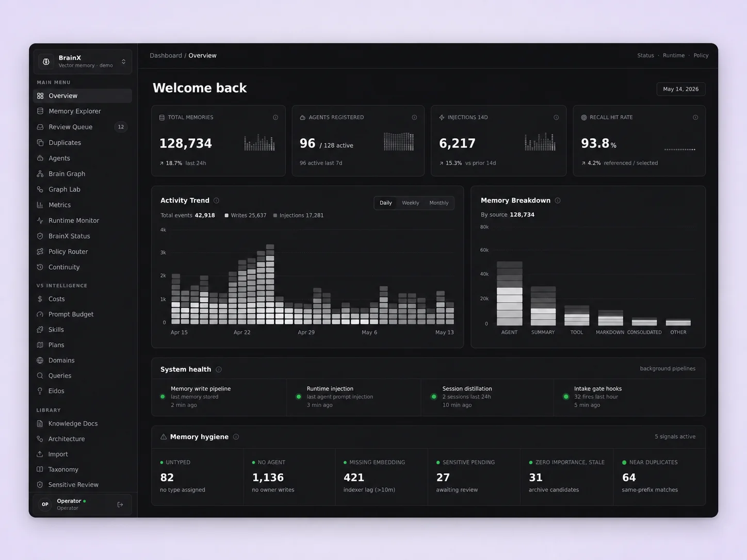Viewport: 747px width, 560px height.
Task: Click the Activity Trend info icon
Action: 217,201
